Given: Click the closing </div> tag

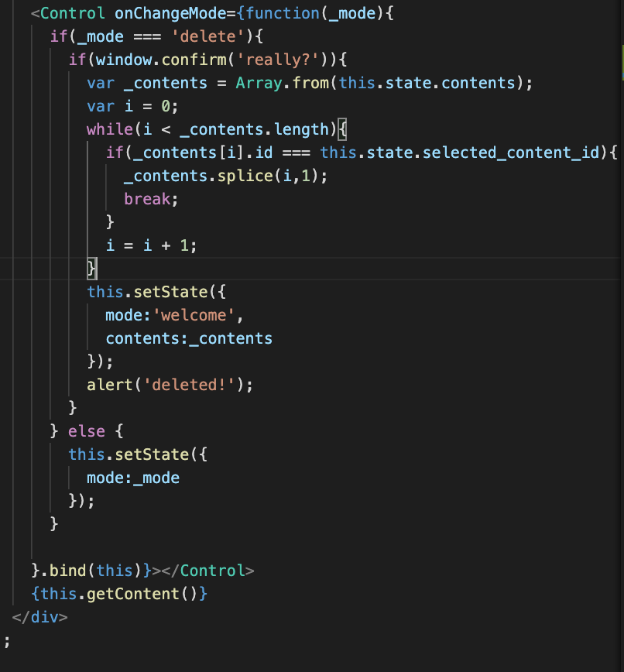Looking at the screenshot, I should [39, 617].
